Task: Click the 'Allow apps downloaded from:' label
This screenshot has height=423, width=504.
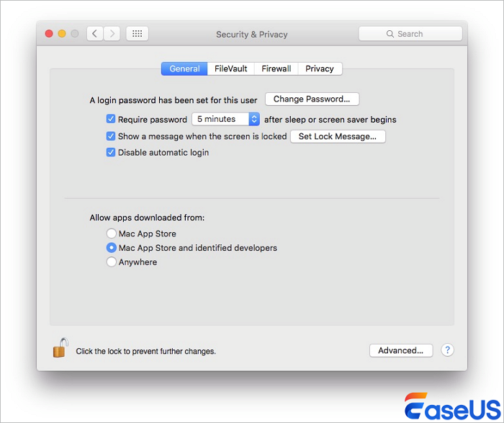Action: click(x=147, y=218)
